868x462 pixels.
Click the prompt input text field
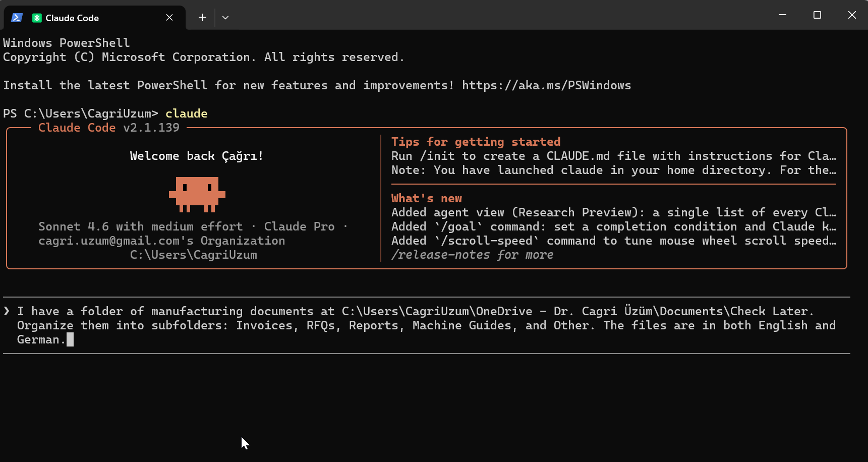click(427, 325)
